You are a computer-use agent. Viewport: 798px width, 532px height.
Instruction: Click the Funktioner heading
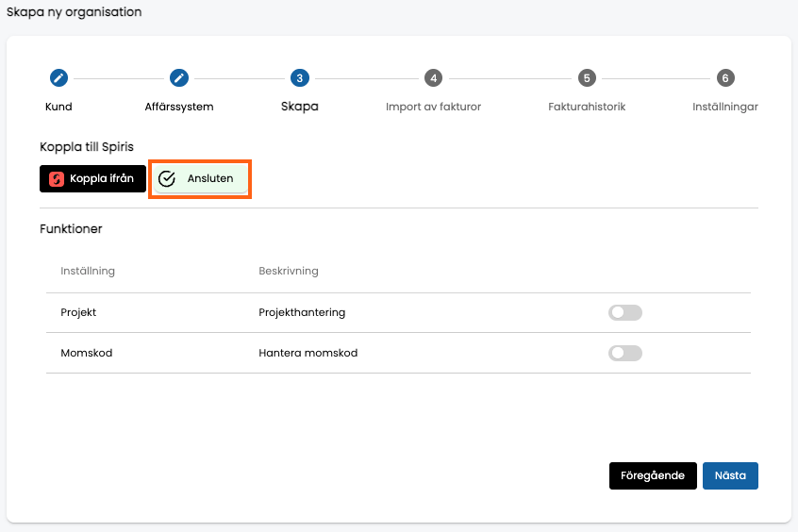pos(71,229)
